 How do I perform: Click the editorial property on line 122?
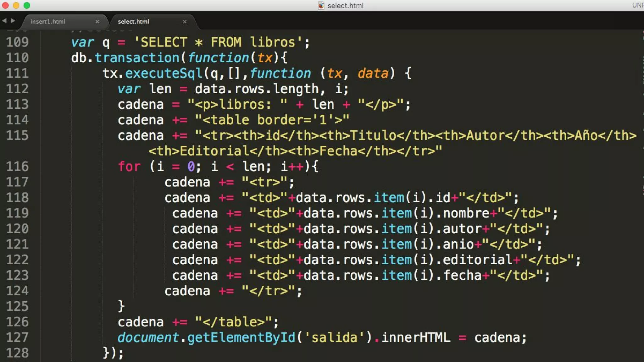[478, 260]
